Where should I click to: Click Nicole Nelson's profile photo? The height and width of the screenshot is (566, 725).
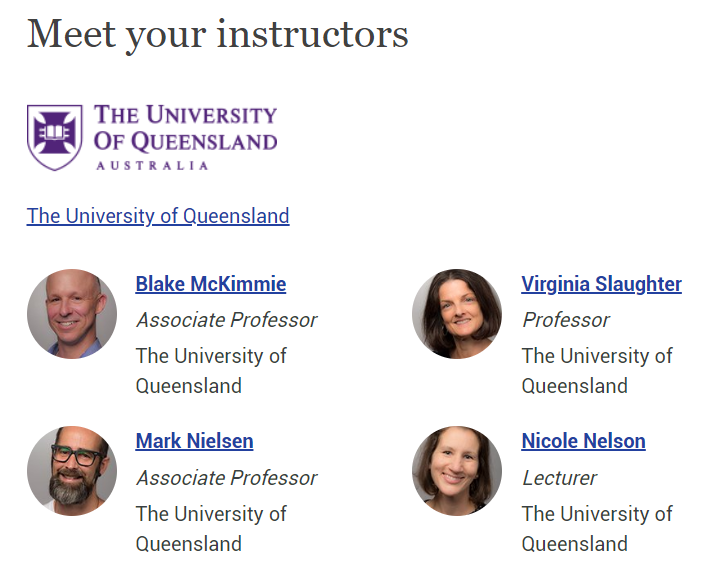click(457, 471)
